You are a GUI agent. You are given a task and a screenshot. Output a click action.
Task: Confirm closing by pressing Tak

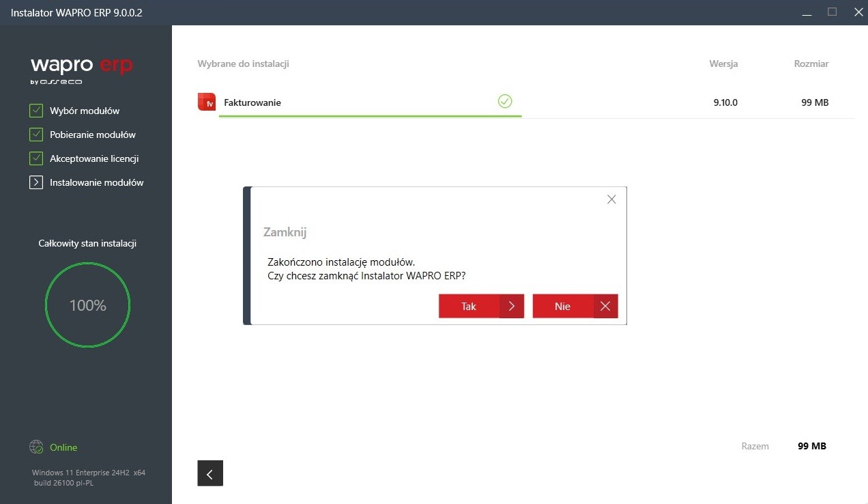tap(469, 306)
